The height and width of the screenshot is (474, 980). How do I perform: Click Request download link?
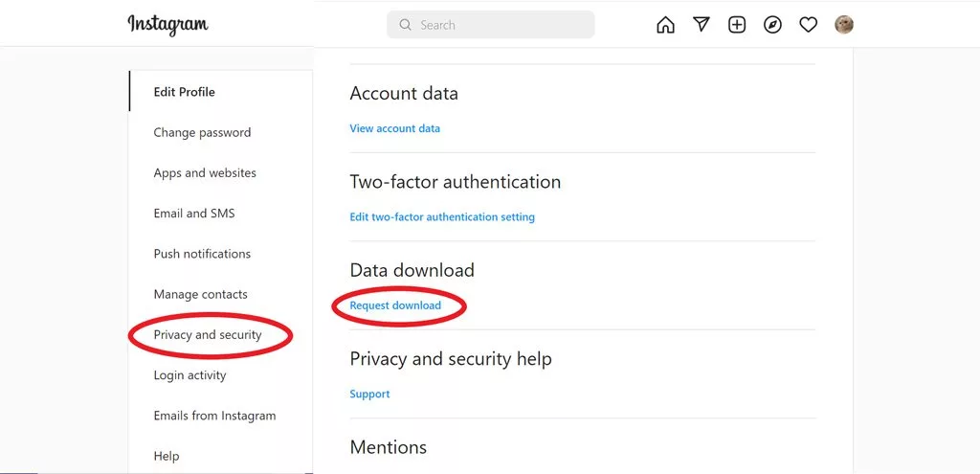point(395,305)
